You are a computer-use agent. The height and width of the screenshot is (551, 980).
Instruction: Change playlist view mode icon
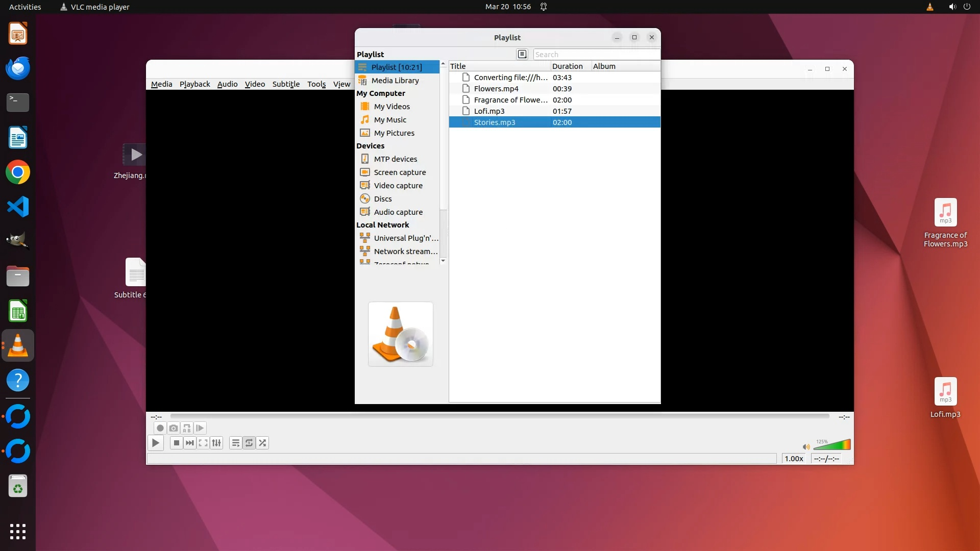522,54
